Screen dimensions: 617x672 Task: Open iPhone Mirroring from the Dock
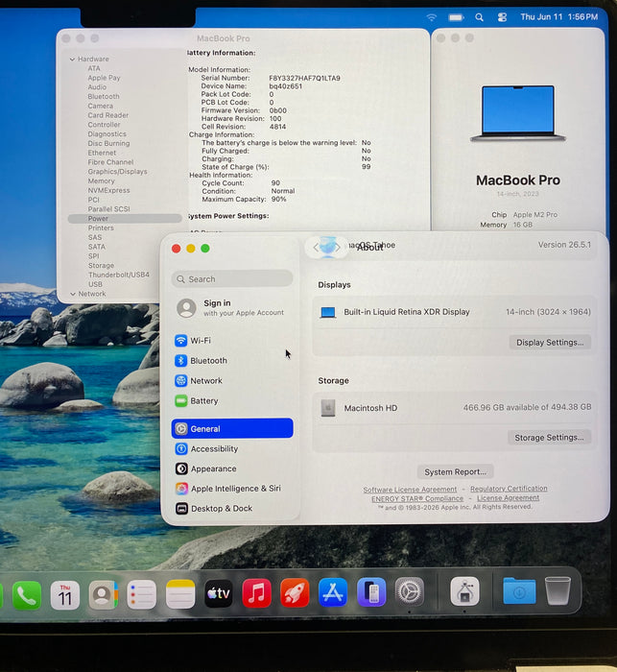[371, 592]
